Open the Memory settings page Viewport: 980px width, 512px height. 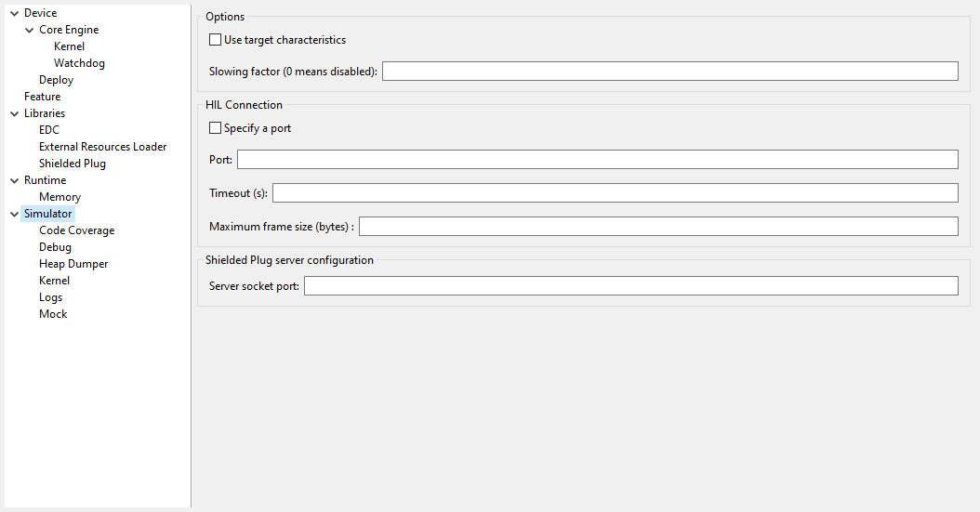pos(60,197)
